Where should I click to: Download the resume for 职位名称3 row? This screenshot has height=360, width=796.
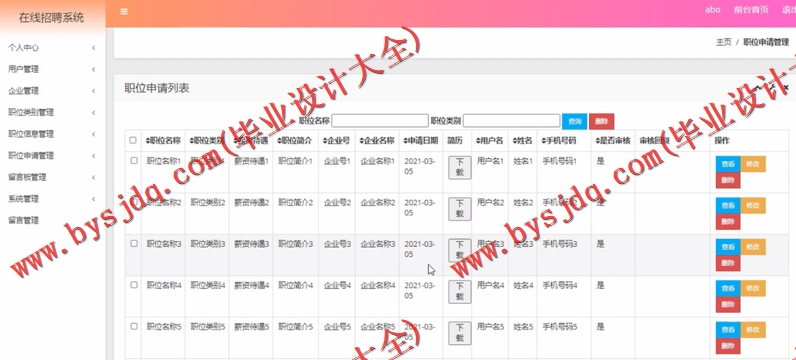pos(459,250)
